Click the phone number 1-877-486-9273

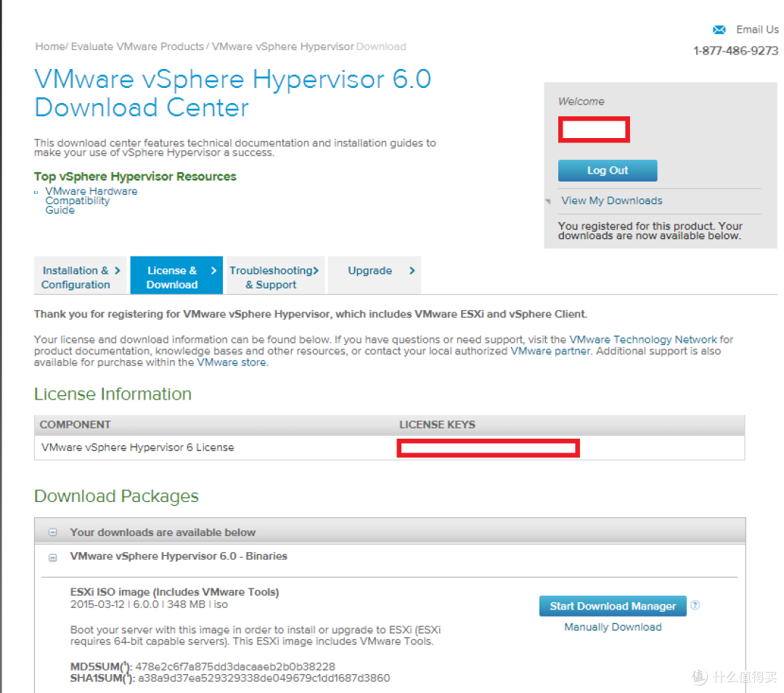[x=735, y=51]
